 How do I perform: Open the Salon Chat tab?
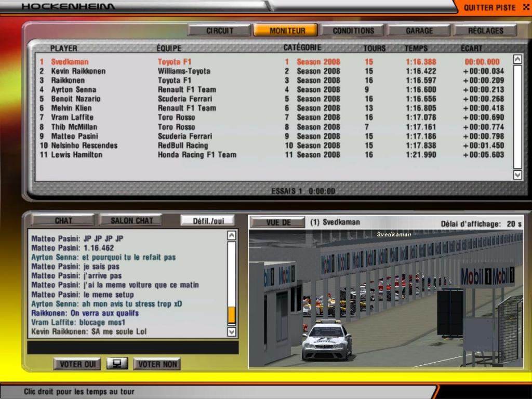pyautogui.click(x=131, y=220)
